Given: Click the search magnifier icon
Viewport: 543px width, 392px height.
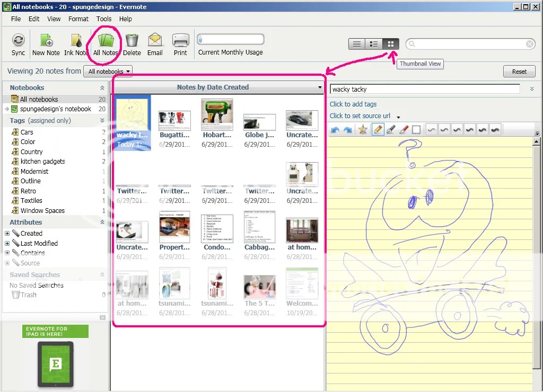Looking at the screenshot, I should click(411, 44).
